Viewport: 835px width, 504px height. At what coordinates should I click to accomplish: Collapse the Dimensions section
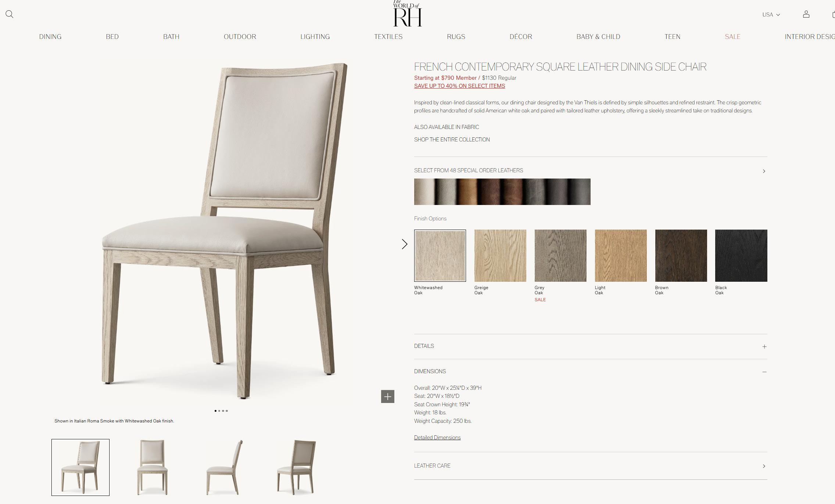(x=764, y=372)
